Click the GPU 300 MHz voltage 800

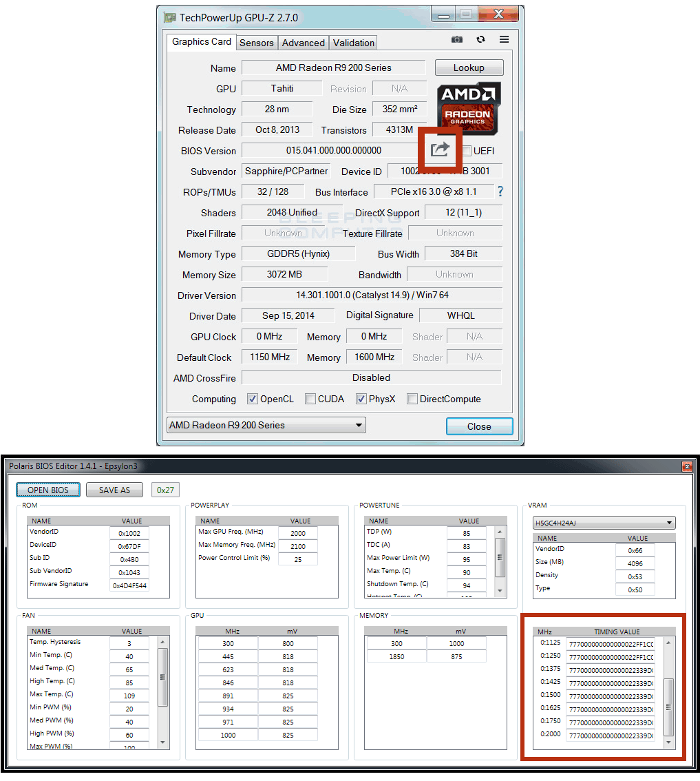(x=288, y=643)
